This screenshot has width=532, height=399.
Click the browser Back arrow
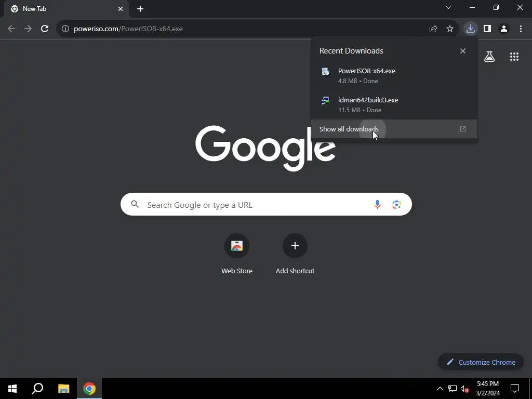click(x=11, y=29)
